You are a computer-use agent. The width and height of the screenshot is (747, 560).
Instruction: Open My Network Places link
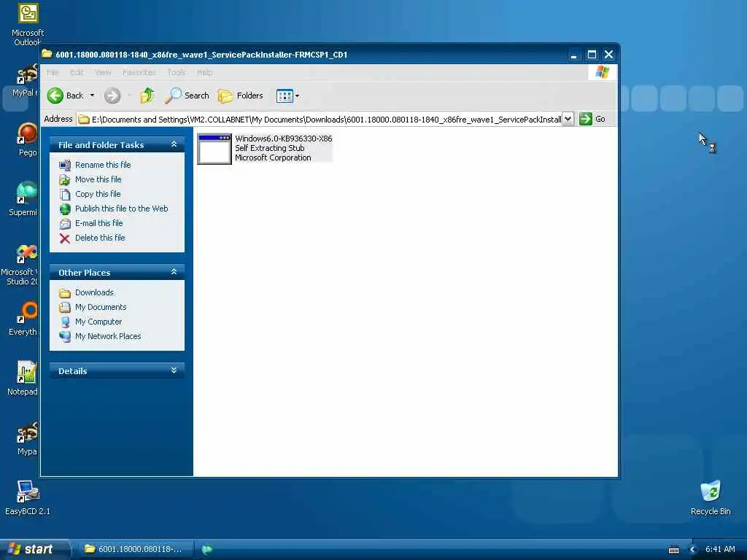click(x=108, y=336)
